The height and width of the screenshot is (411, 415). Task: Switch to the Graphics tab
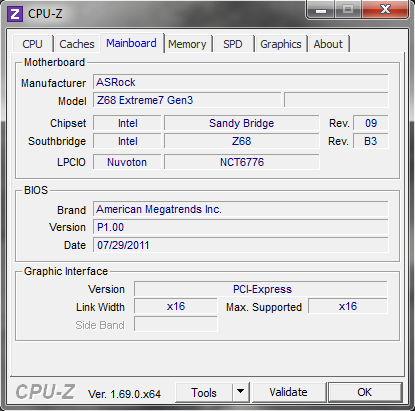coord(281,44)
